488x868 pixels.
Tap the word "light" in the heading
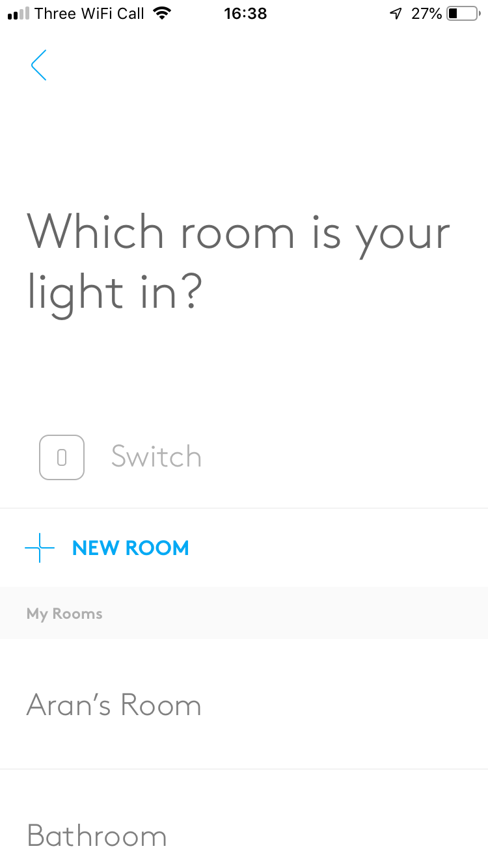pyautogui.click(x=75, y=293)
